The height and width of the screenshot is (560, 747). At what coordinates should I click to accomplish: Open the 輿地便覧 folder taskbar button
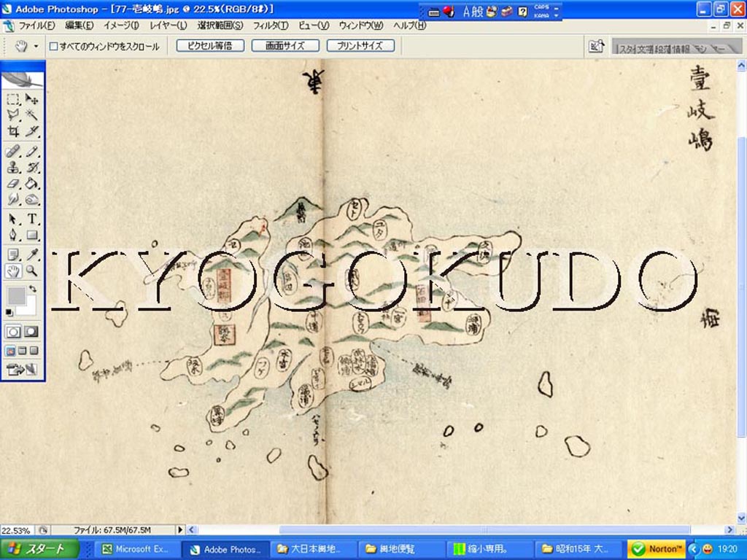tap(402, 549)
